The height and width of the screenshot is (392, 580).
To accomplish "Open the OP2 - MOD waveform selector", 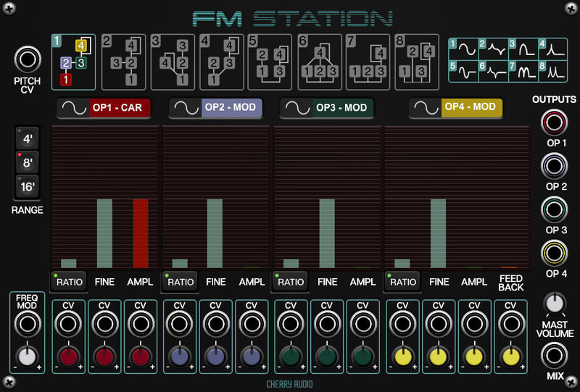I will coord(215,108).
